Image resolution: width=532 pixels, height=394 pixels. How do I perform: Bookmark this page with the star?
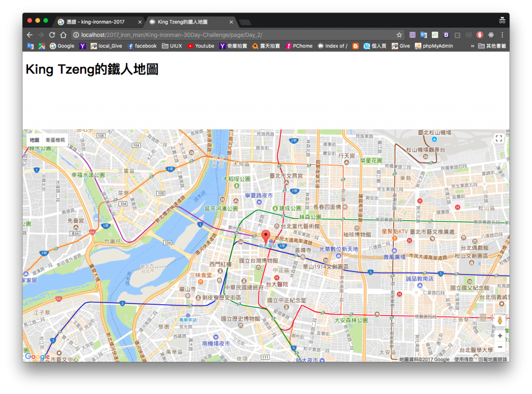(400, 35)
